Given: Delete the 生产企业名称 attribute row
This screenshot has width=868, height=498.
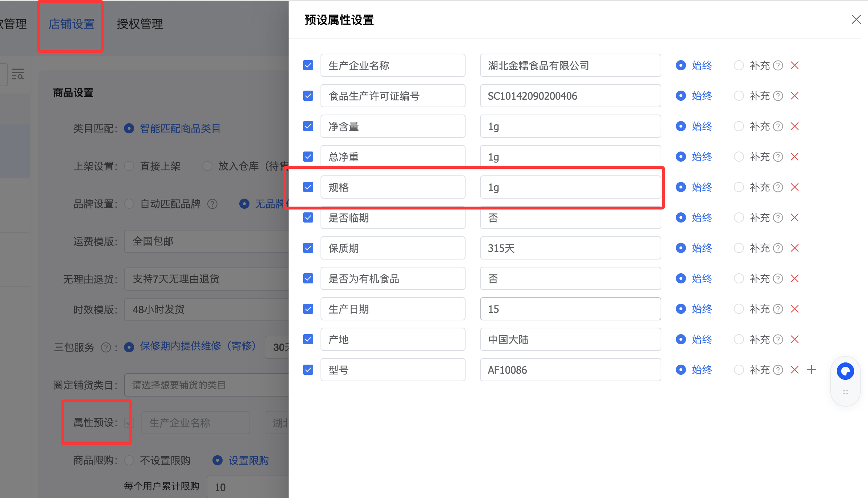Looking at the screenshot, I should coord(794,66).
